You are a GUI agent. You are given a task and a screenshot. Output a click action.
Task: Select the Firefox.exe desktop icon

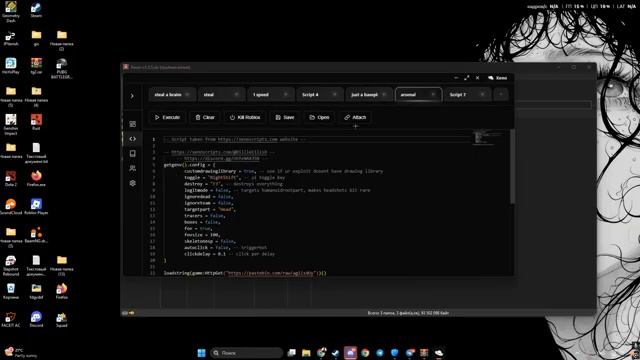pos(36,178)
